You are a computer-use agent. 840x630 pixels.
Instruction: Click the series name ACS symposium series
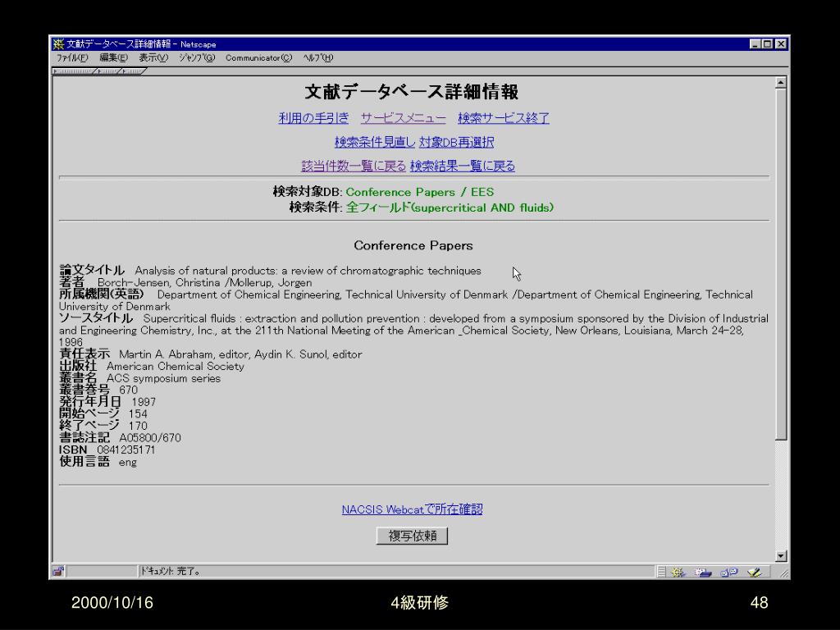pyautogui.click(x=163, y=378)
